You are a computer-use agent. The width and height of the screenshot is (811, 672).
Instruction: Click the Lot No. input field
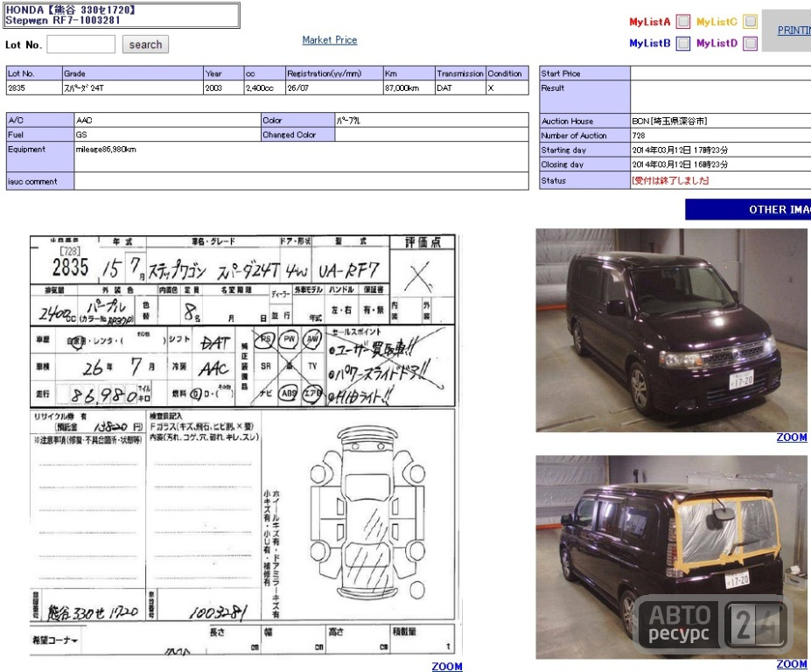[x=81, y=45]
